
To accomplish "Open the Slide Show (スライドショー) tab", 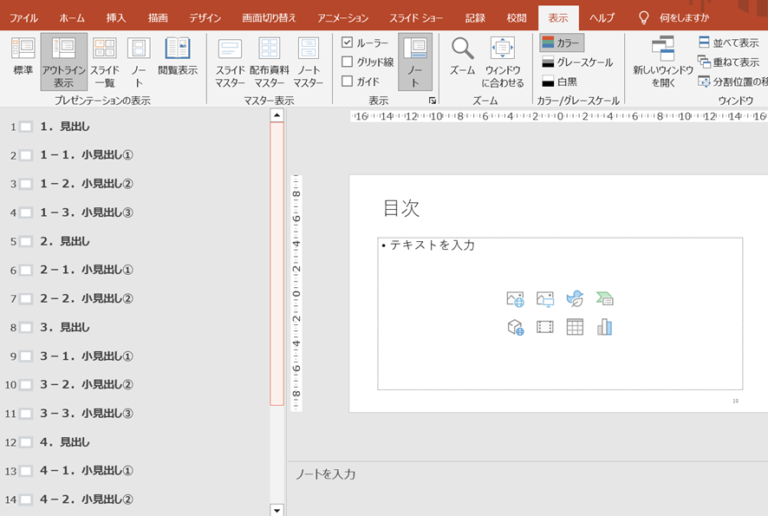I will pyautogui.click(x=416, y=18).
